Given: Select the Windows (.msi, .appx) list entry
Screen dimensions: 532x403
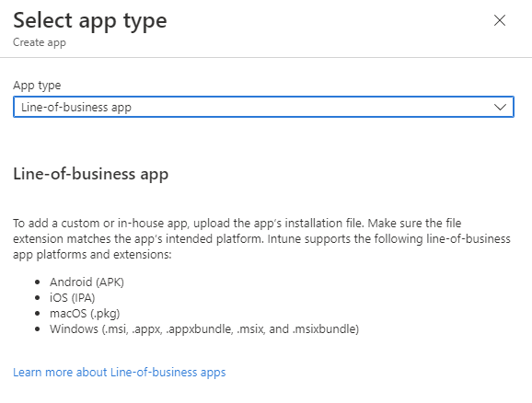Looking at the screenshot, I should click(x=204, y=329).
